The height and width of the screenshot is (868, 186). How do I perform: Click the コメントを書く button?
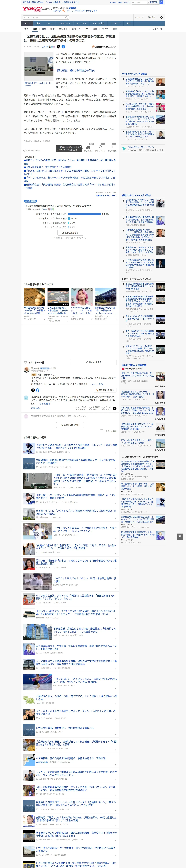pyautogui.click(x=93, y=362)
